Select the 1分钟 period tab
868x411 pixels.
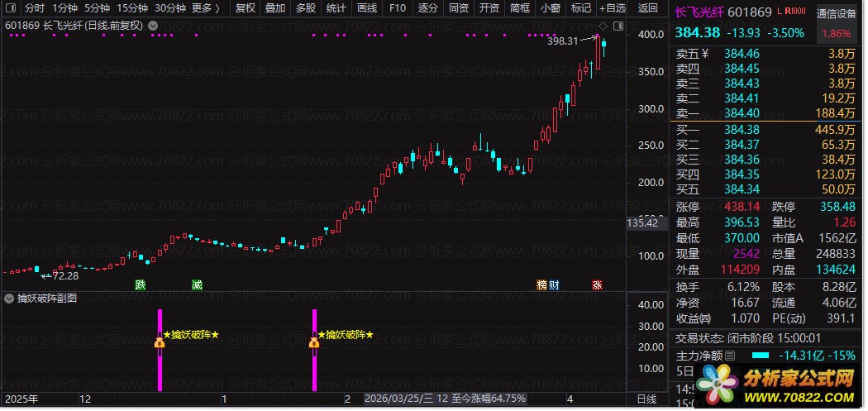coord(64,7)
